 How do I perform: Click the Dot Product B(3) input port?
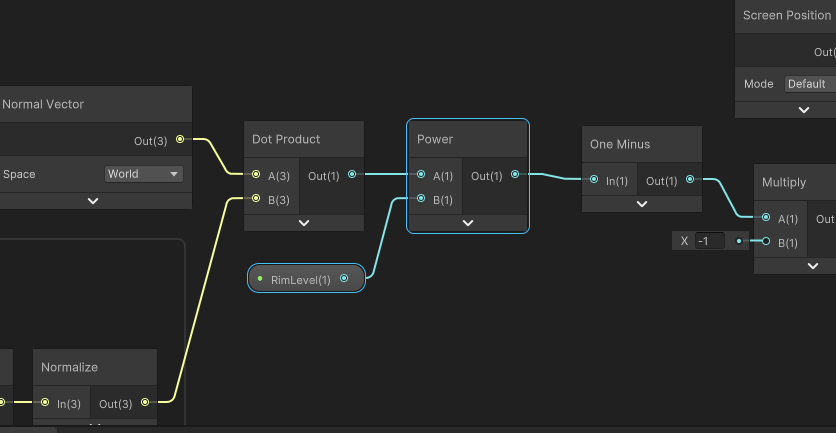click(x=256, y=198)
